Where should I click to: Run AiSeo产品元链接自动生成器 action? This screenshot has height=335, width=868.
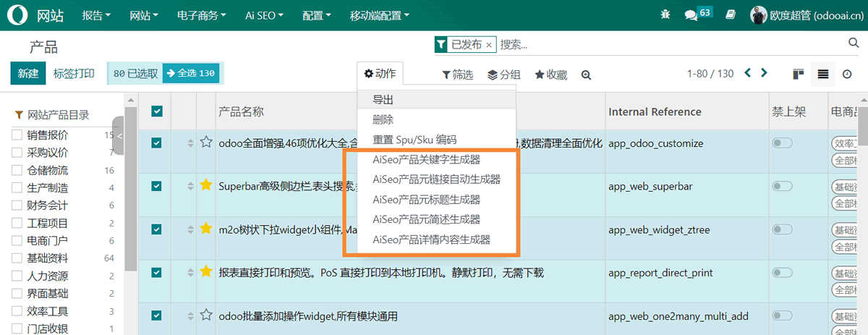436,179
